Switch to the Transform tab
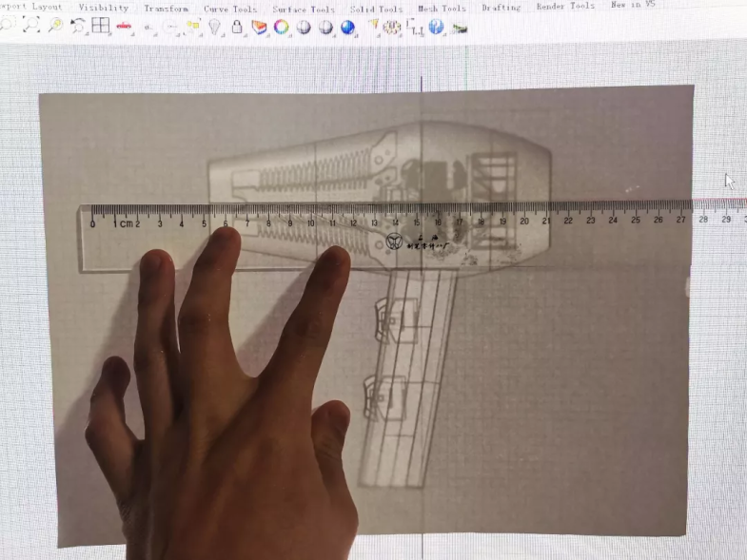The height and width of the screenshot is (560, 747). point(167,8)
